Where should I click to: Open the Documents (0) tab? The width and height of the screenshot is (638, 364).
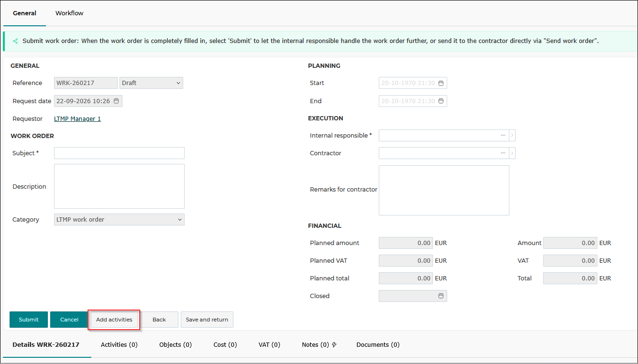378,344
